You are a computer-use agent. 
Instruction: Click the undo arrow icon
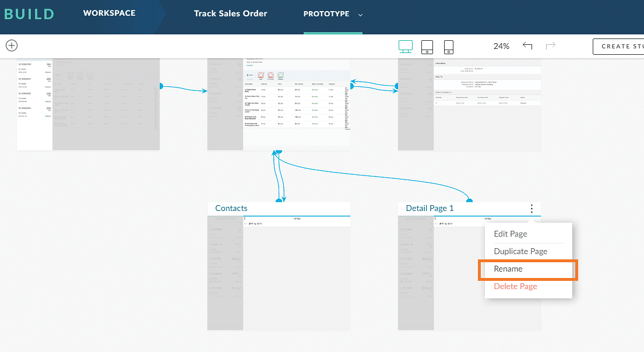[x=527, y=46]
